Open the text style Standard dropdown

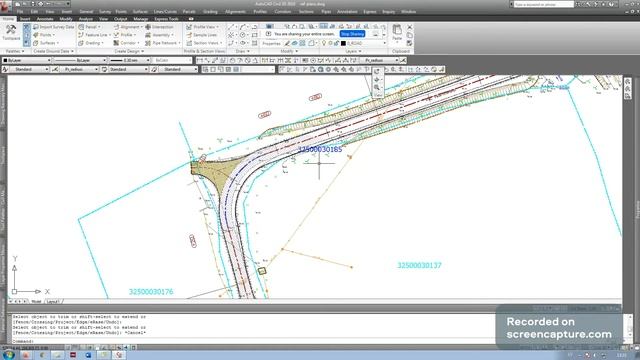pyautogui.click(x=29, y=69)
